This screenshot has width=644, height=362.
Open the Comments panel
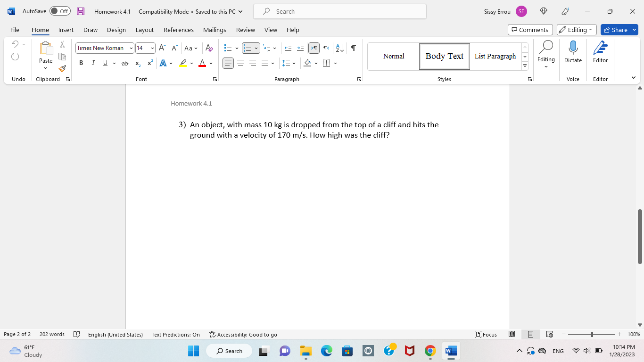pos(530,29)
